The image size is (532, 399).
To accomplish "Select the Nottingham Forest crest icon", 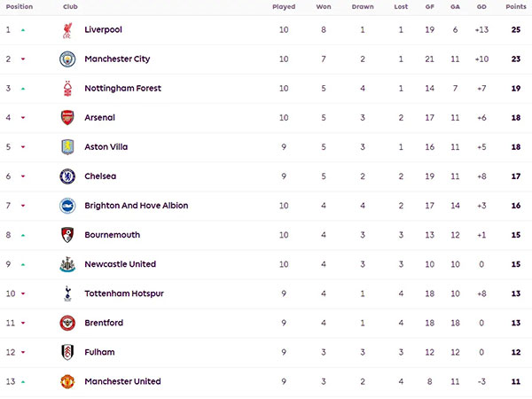I will click(67, 89).
